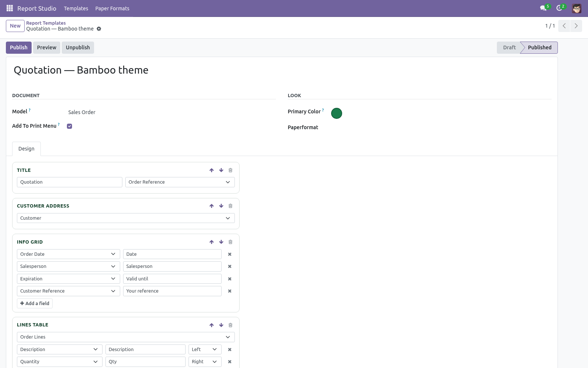Set status to Draft
Screen dimensions: 588x368
pyautogui.click(x=509, y=47)
